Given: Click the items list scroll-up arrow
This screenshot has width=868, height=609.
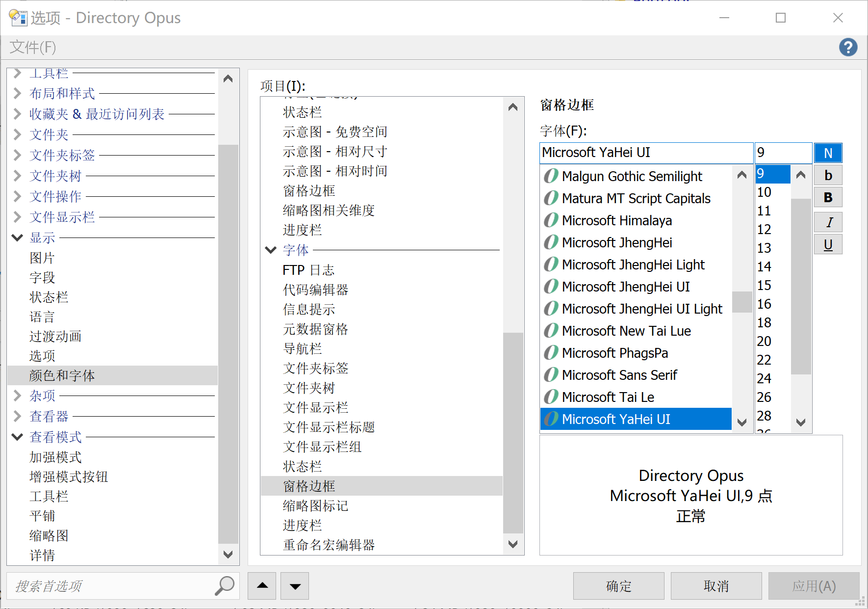Looking at the screenshot, I should (x=513, y=107).
